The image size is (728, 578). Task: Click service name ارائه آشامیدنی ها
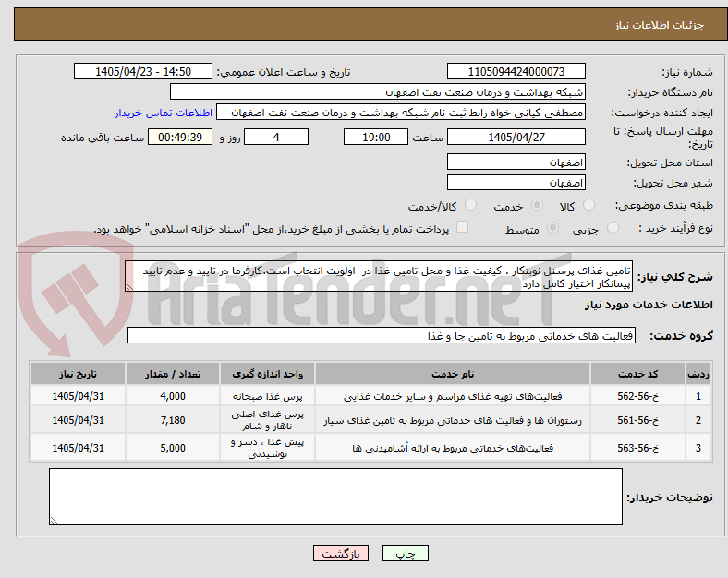[x=453, y=448]
